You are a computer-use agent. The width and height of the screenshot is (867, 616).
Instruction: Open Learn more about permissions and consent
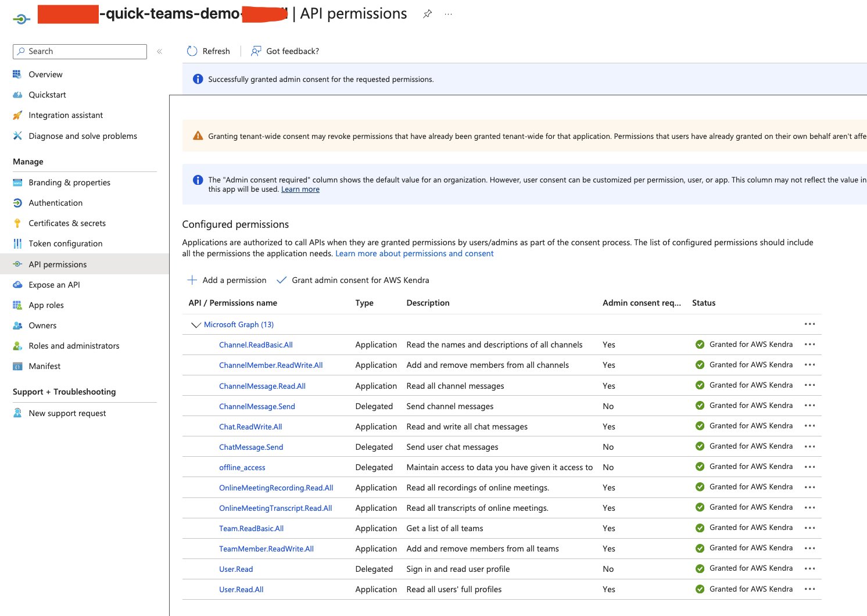[x=414, y=253]
